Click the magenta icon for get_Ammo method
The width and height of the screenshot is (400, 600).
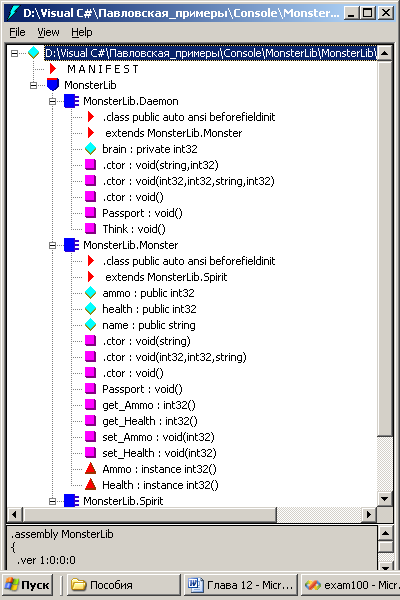pos(90,404)
